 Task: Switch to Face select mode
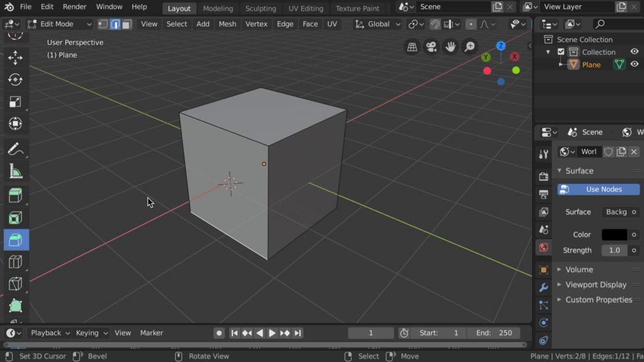click(127, 24)
